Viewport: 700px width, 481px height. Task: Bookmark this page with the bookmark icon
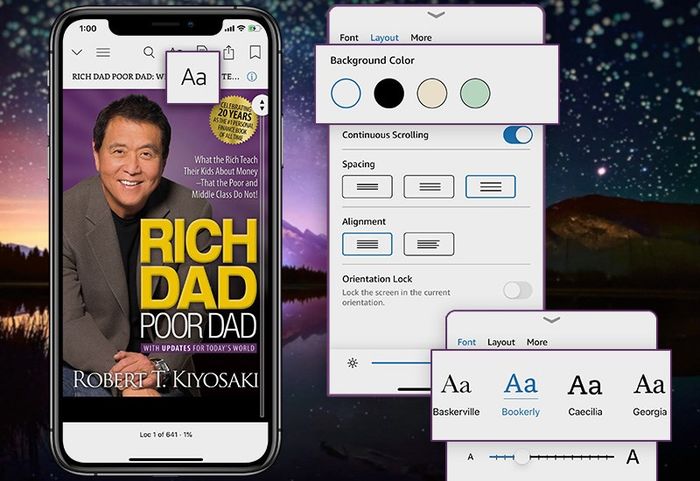tap(255, 52)
